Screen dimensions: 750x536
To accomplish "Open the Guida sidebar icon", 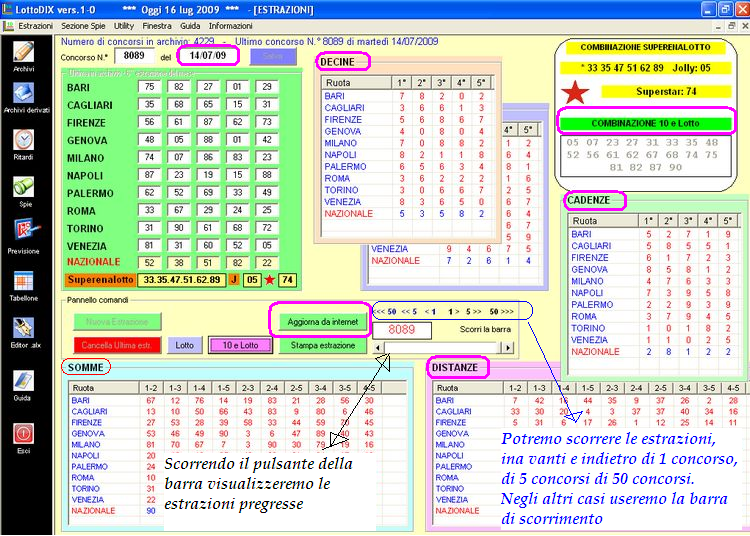I will (22, 381).
